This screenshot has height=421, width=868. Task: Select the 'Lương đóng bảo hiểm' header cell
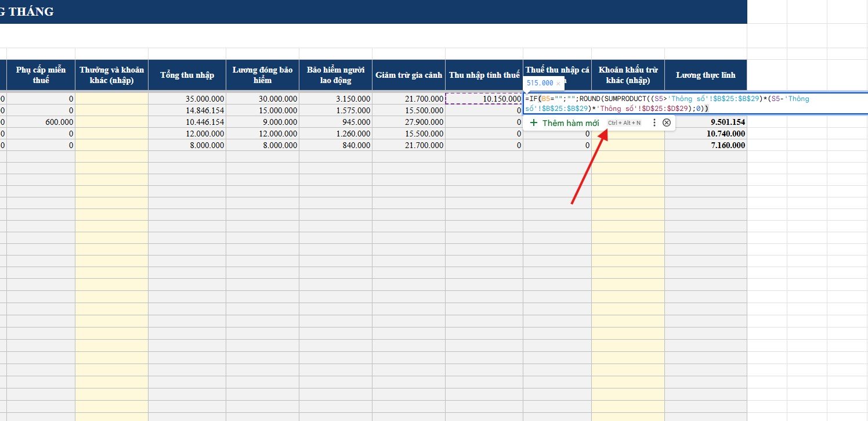[x=263, y=75]
